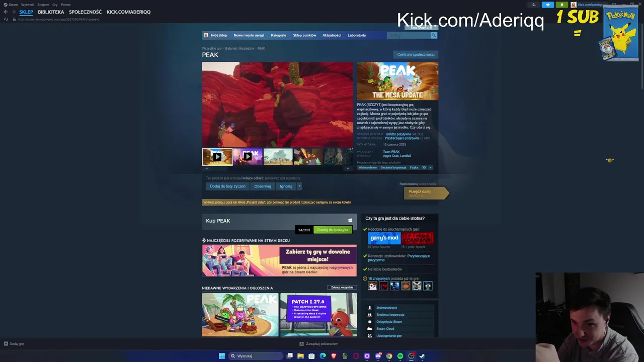Open the store search magnifier icon
Screen dimensions: 644x362
click(434, 35)
